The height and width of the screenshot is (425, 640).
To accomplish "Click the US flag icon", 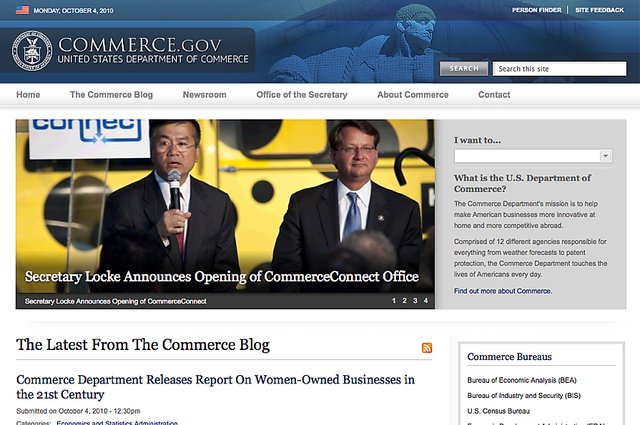I will click(22, 10).
